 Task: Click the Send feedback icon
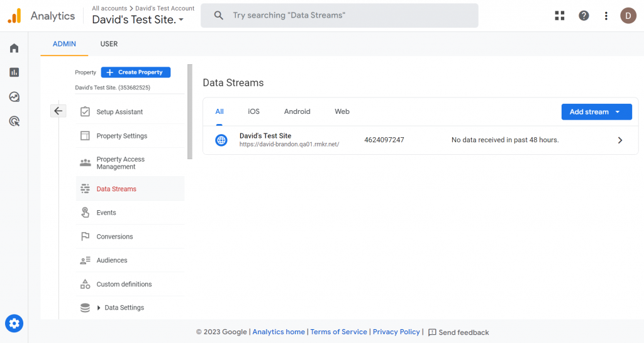pos(432,332)
